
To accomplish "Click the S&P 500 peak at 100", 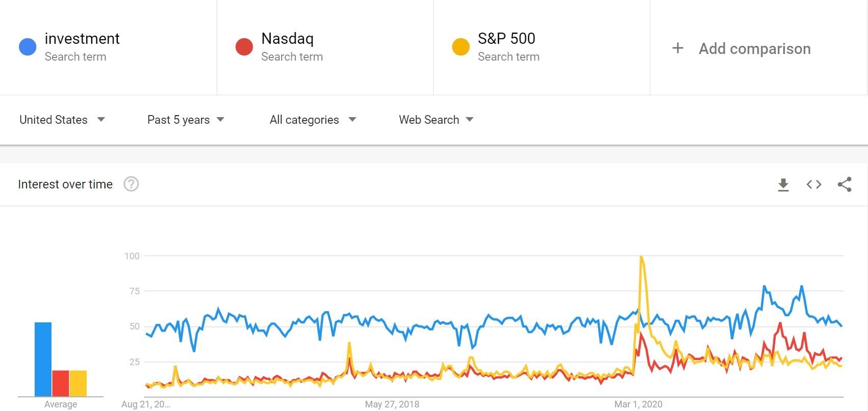I will pos(641,257).
